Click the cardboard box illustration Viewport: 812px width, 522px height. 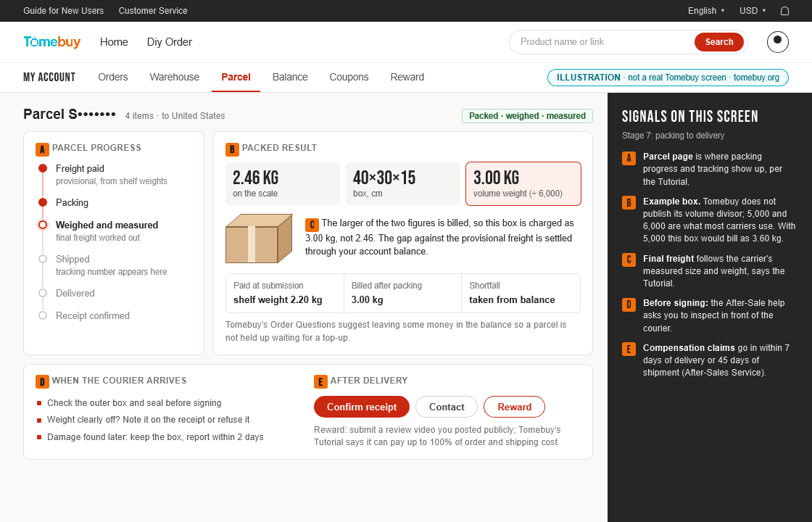[x=259, y=239]
